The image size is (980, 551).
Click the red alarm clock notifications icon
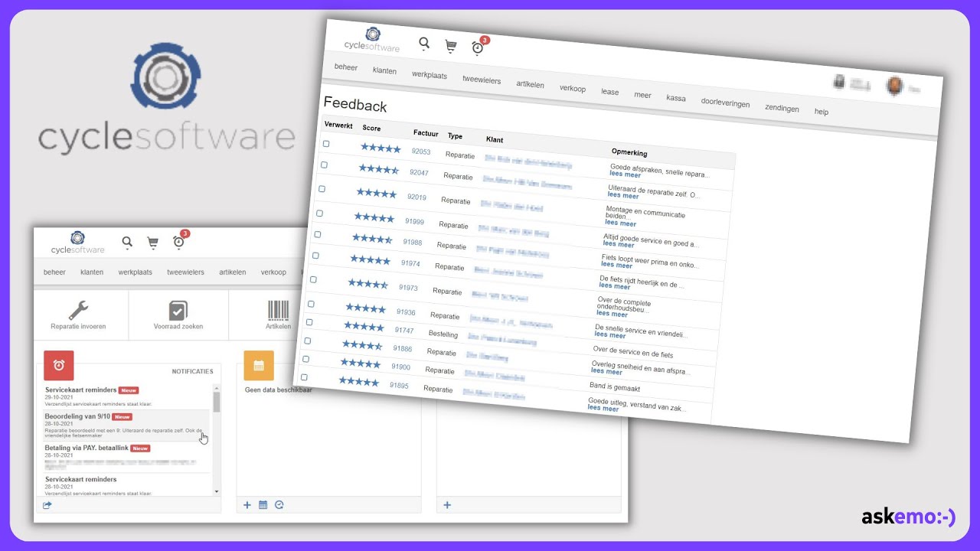point(59,365)
